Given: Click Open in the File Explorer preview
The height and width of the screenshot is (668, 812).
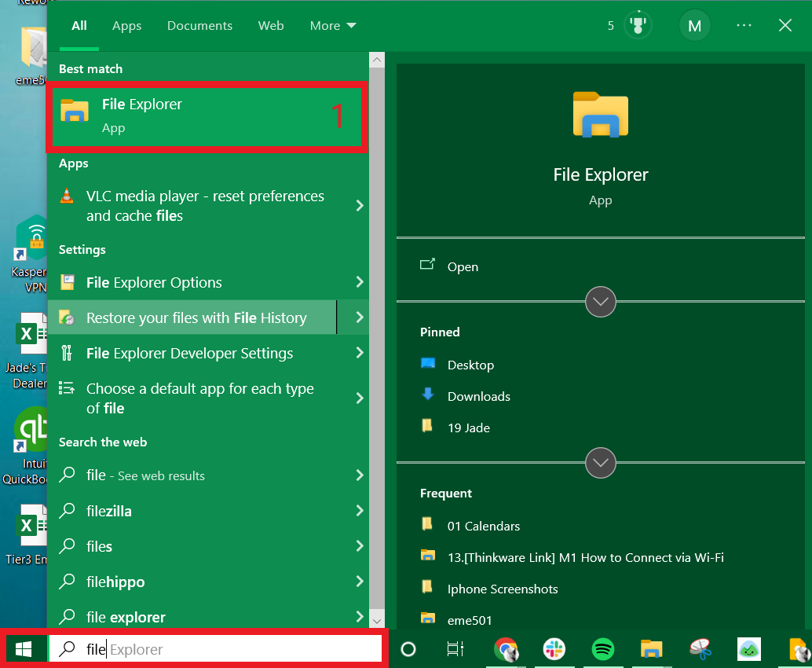Looking at the screenshot, I should [462, 266].
